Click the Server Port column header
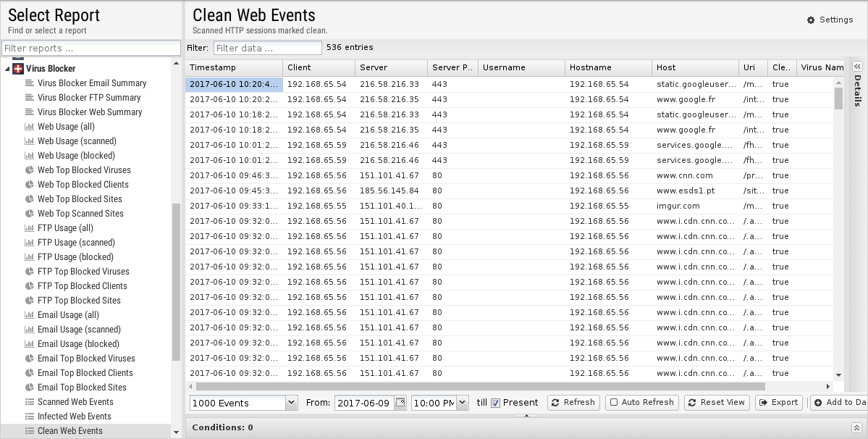 coord(452,67)
